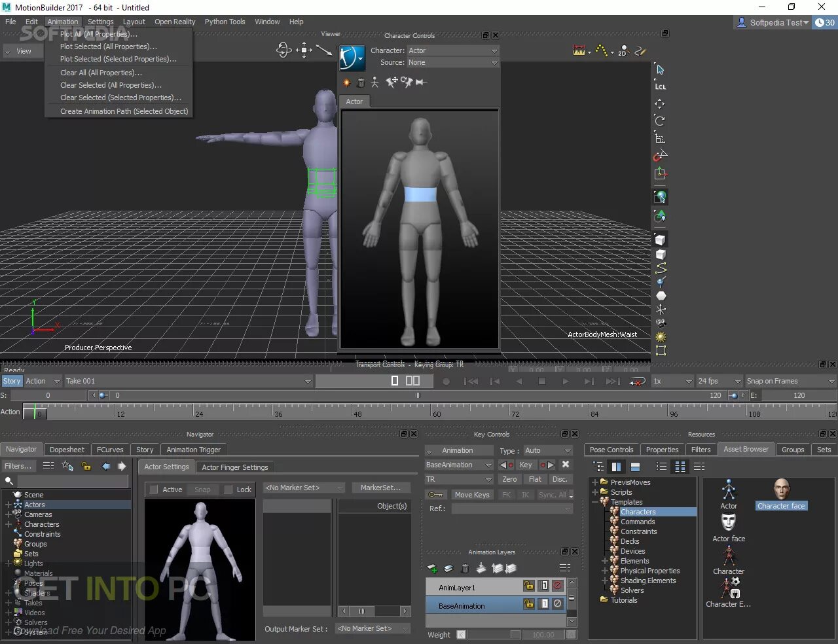
Task: Click the Flat button
Action: point(535,479)
